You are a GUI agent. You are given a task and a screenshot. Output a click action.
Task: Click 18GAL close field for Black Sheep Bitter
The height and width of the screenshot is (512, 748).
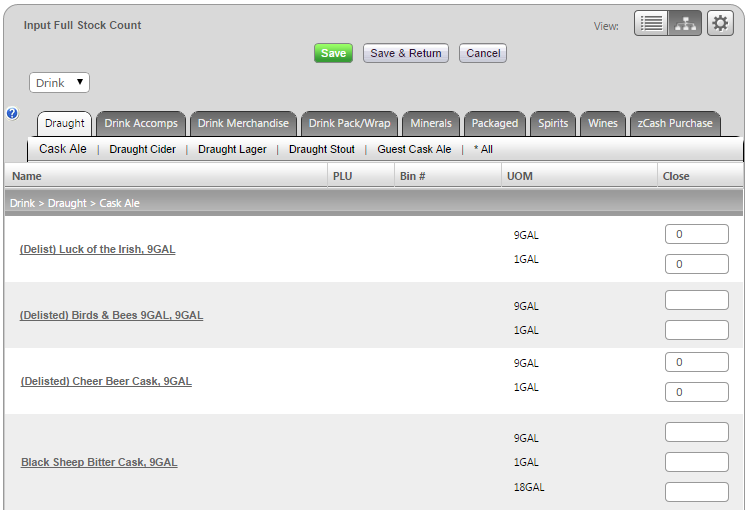(696, 492)
